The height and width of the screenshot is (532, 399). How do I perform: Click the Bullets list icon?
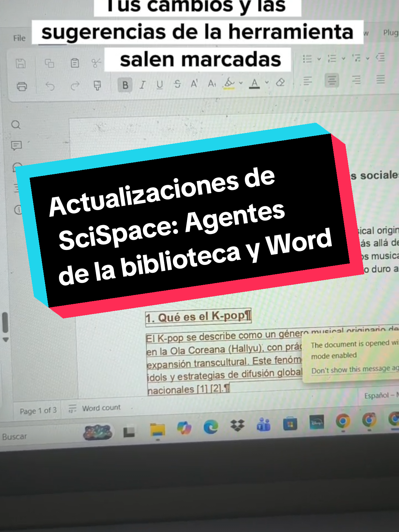coord(308,59)
